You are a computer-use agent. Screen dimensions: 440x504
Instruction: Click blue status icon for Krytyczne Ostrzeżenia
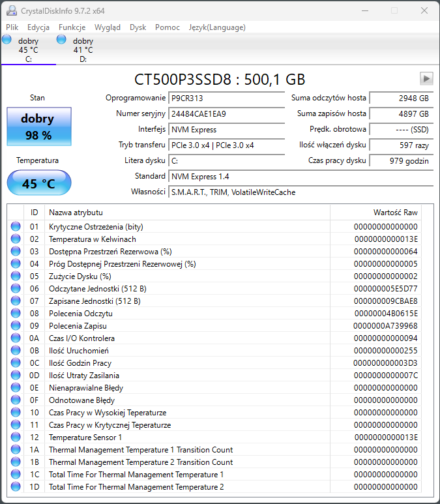pyautogui.click(x=16, y=227)
